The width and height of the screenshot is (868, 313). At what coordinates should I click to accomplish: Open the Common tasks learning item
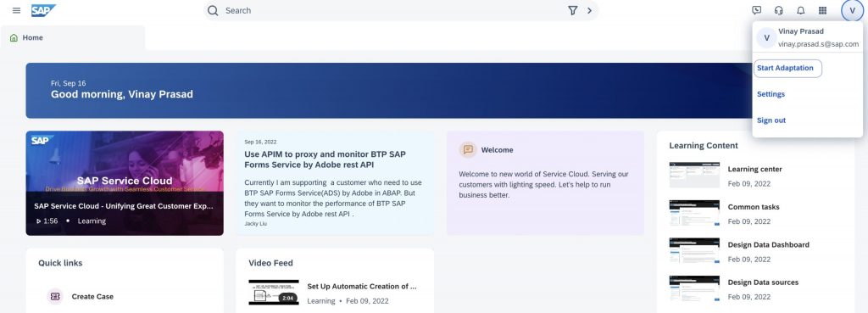pos(754,207)
